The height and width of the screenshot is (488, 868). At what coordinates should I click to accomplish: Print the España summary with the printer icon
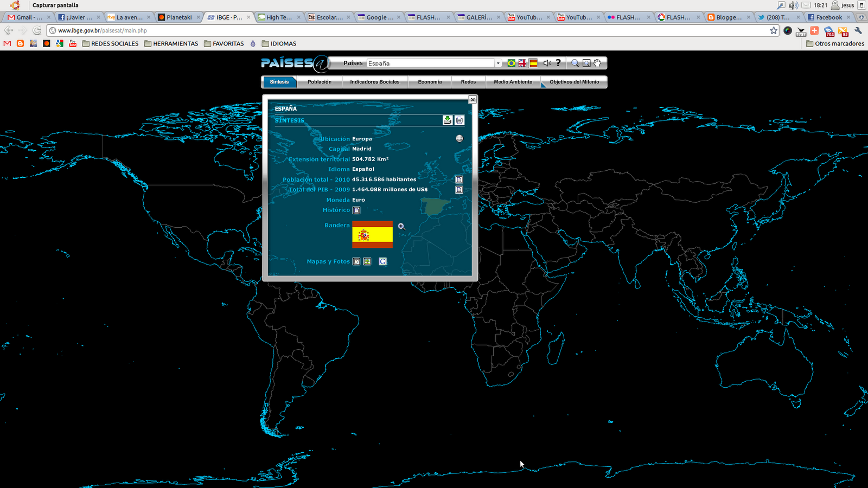tap(459, 120)
